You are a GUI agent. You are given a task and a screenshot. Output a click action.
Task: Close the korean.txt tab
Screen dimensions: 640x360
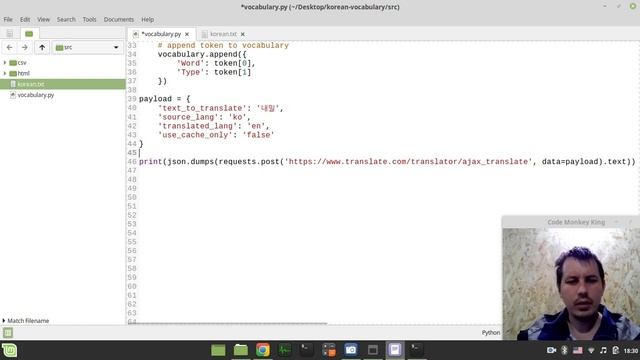(x=243, y=34)
